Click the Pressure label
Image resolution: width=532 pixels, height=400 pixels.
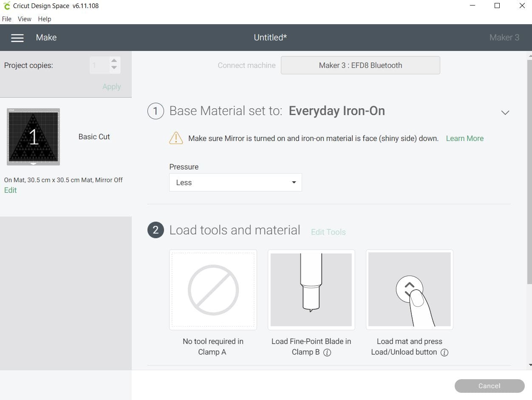pyautogui.click(x=184, y=167)
